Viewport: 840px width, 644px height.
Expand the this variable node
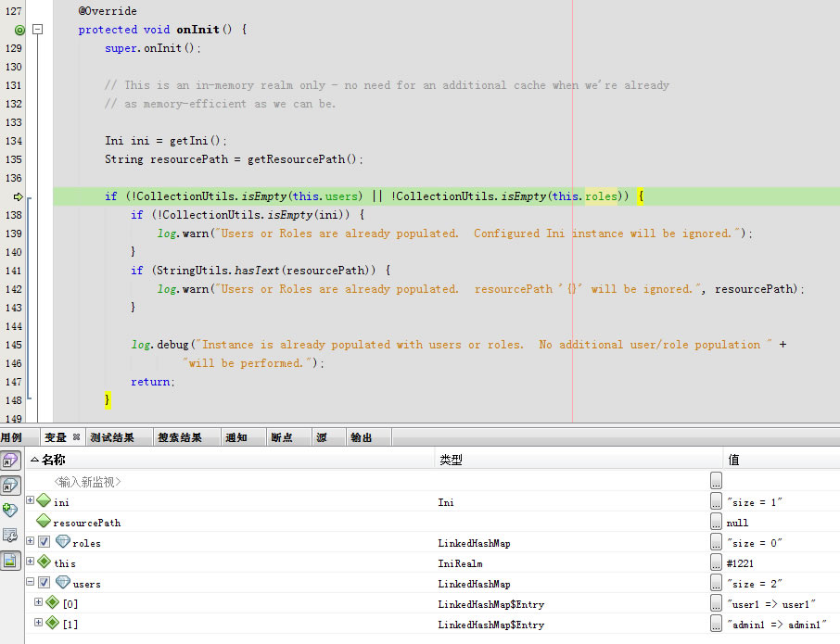coord(30,561)
